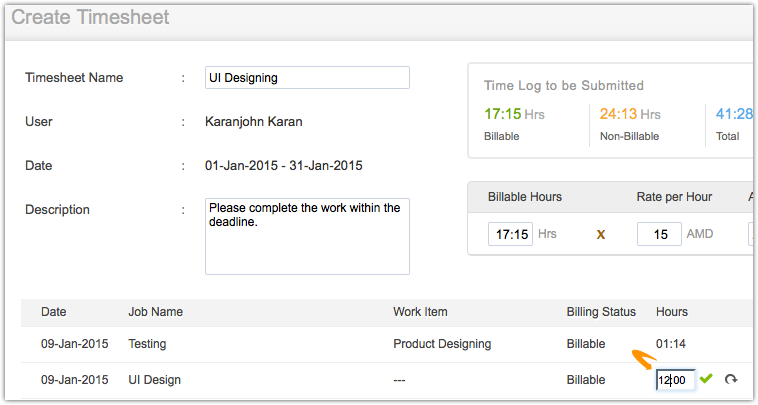The width and height of the screenshot is (758, 405).
Task: Click the Billable Hours input showing 17:15
Action: (x=510, y=234)
